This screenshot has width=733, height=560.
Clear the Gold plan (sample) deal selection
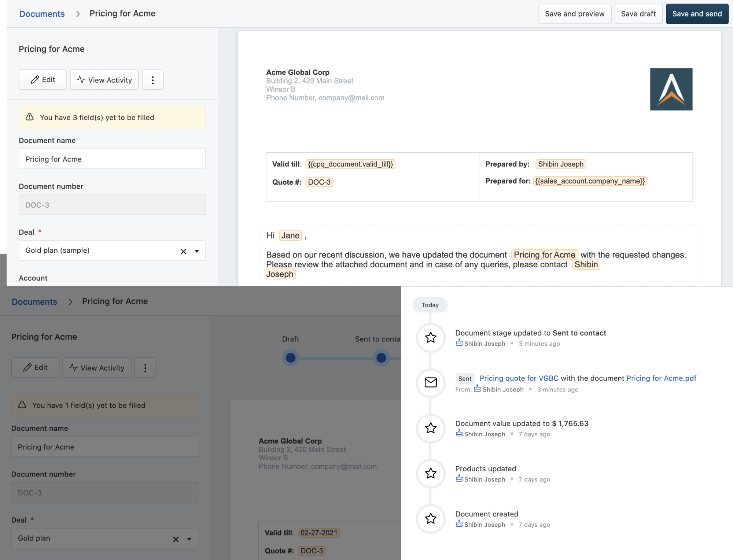[183, 251]
